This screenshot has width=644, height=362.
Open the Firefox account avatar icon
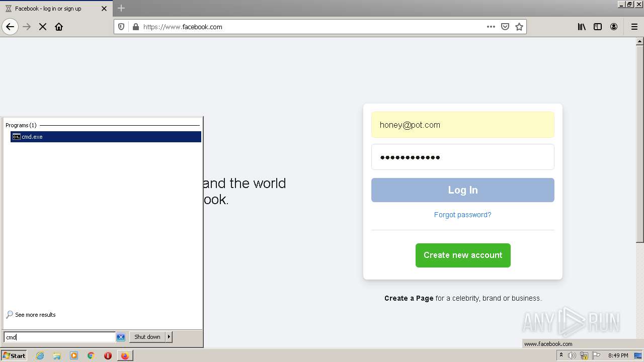click(x=614, y=27)
